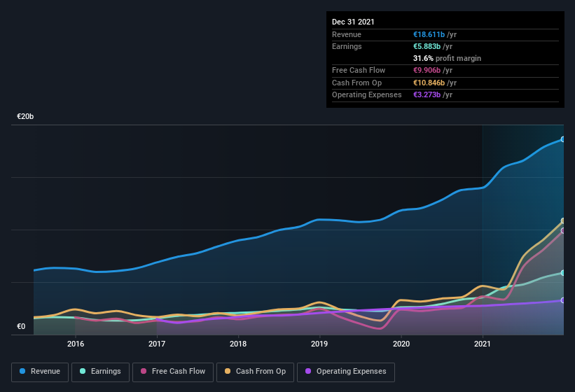575x392 pixels.
Task: Click the Free Cash Flow label in tooltip
Action: [x=359, y=70]
